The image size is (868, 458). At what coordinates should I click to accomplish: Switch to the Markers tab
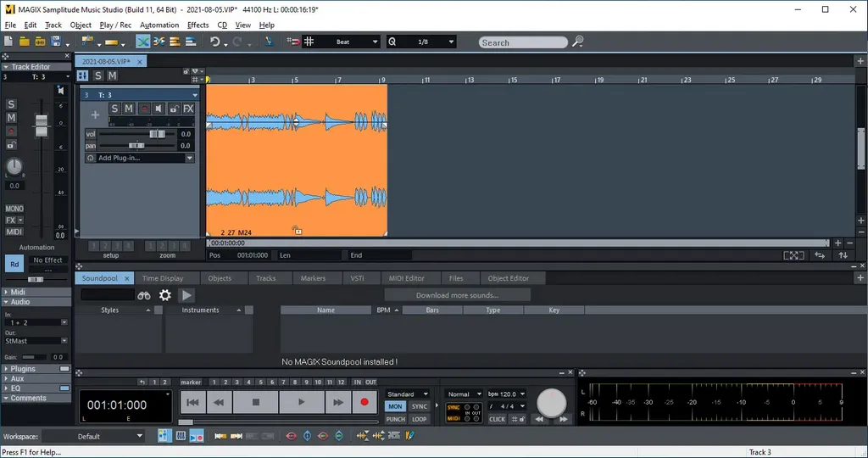pyautogui.click(x=313, y=278)
